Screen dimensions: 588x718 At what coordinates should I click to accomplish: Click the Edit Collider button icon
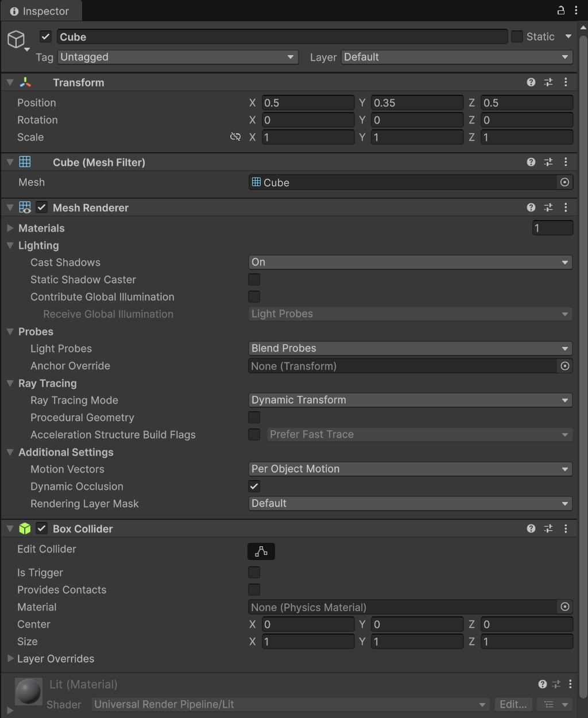(261, 551)
